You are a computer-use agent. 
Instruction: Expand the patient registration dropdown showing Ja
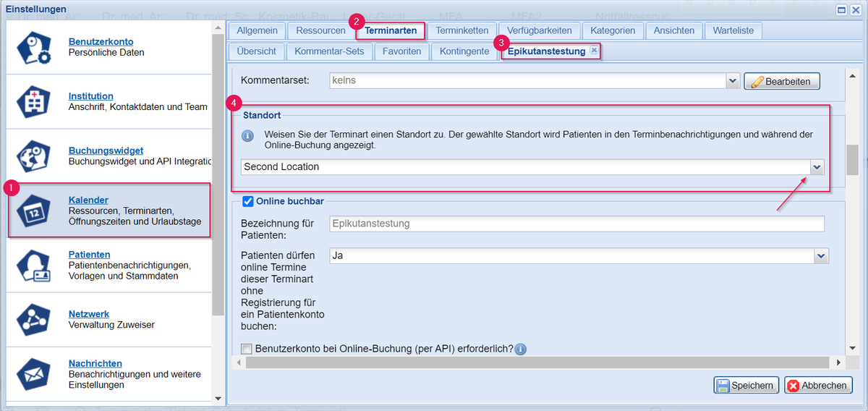pyautogui.click(x=821, y=255)
